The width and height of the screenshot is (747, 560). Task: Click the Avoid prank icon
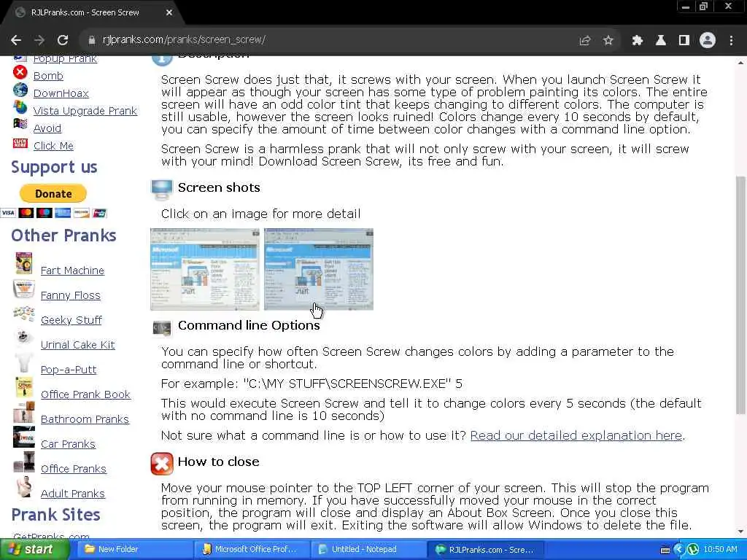point(20,124)
